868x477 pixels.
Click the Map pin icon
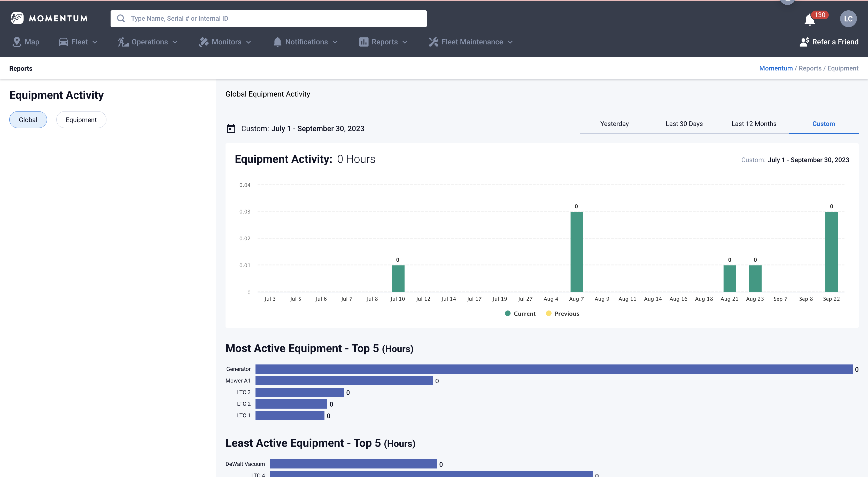pyautogui.click(x=17, y=42)
